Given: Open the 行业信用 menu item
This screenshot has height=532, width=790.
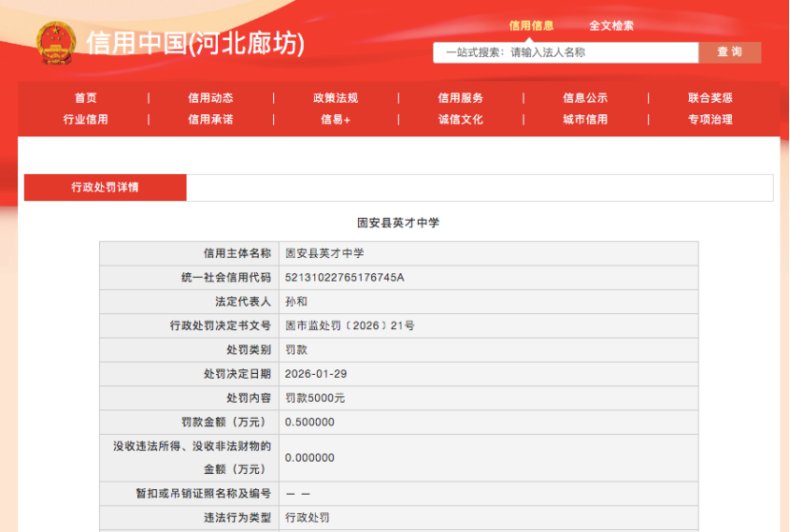Looking at the screenshot, I should click(x=86, y=119).
